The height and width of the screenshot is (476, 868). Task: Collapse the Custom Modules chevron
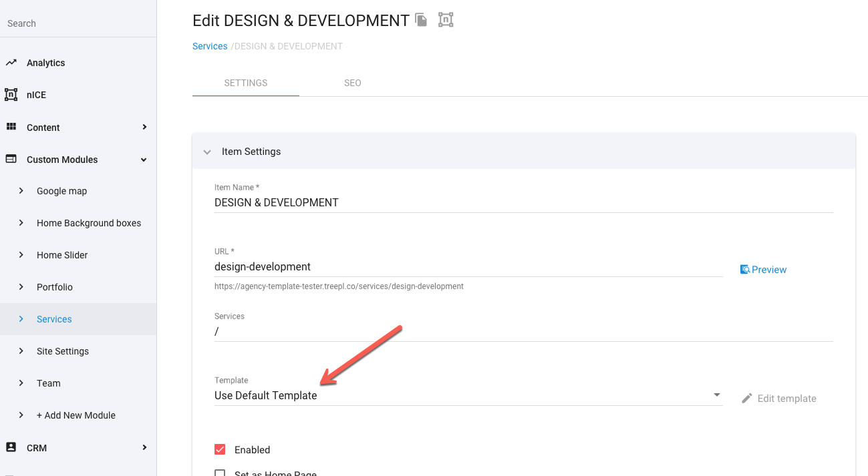pos(144,160)
